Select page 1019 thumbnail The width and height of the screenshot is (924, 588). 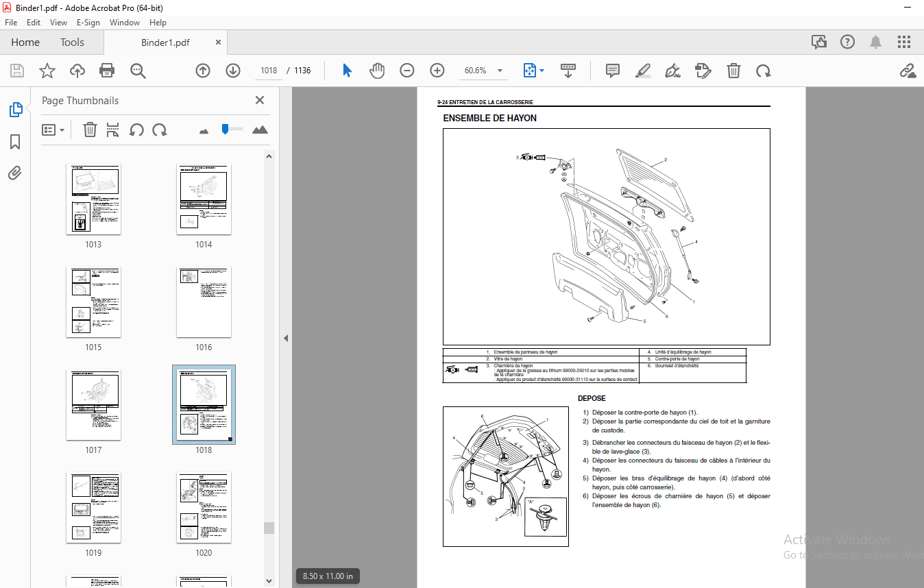93,507
